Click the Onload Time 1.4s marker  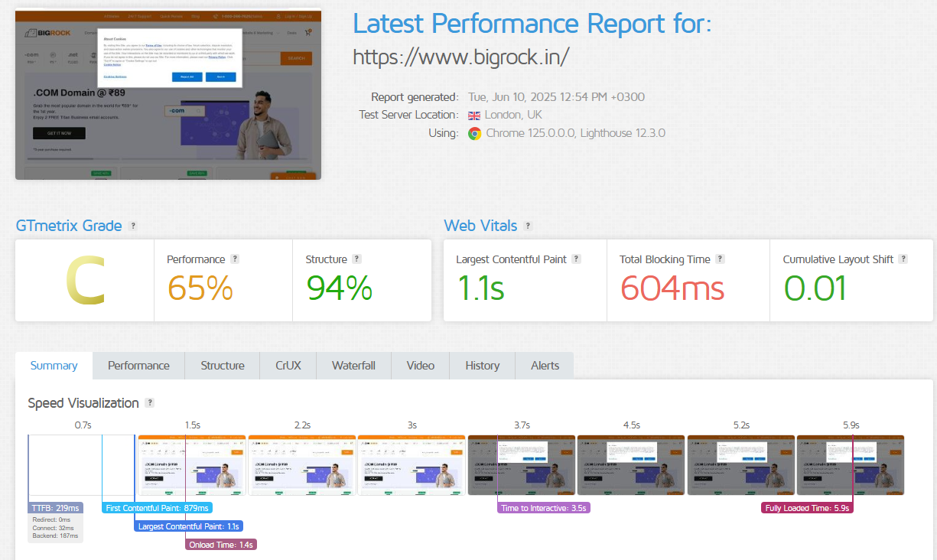(x=221, y=545)
